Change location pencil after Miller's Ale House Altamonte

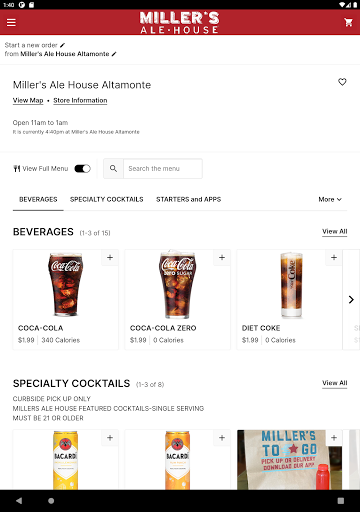[114, 54]
